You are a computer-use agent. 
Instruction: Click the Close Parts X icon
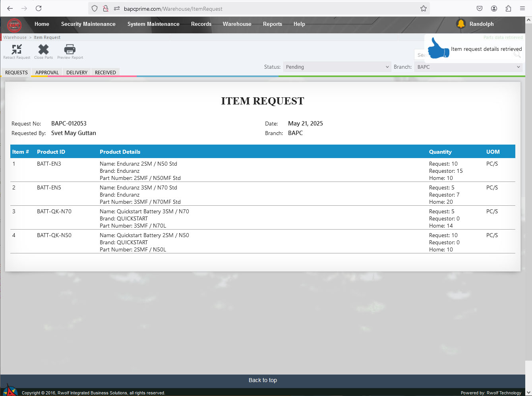[x=43, y=50]
